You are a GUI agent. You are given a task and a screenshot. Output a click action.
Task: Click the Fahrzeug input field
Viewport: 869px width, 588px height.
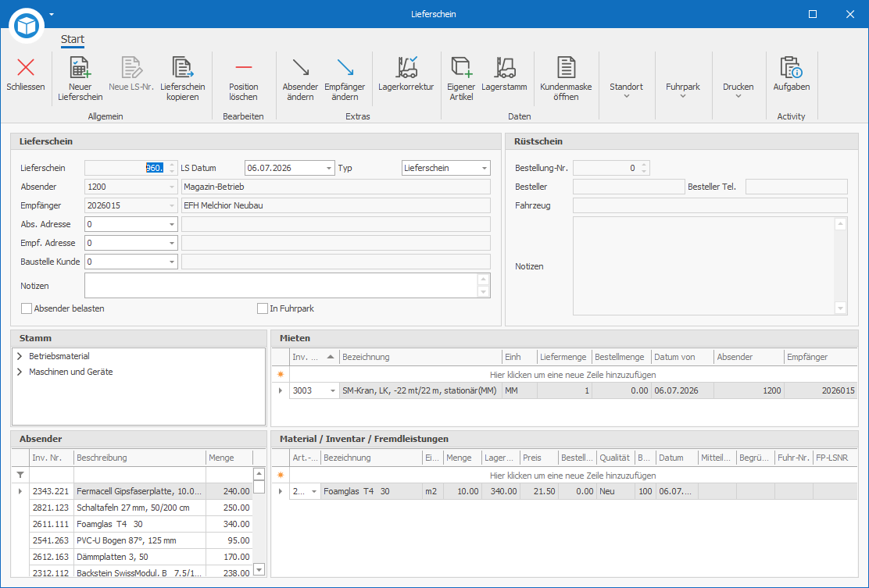coord(710,205)
